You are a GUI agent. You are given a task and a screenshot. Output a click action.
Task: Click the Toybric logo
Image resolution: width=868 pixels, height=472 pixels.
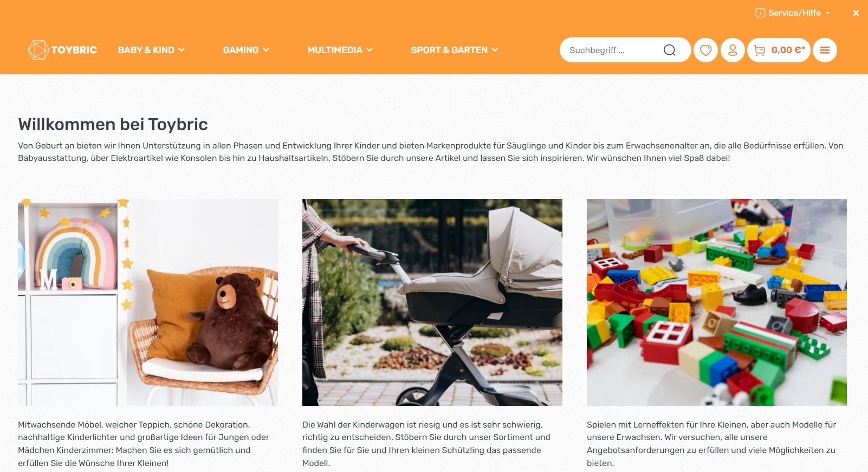point(62,50)
